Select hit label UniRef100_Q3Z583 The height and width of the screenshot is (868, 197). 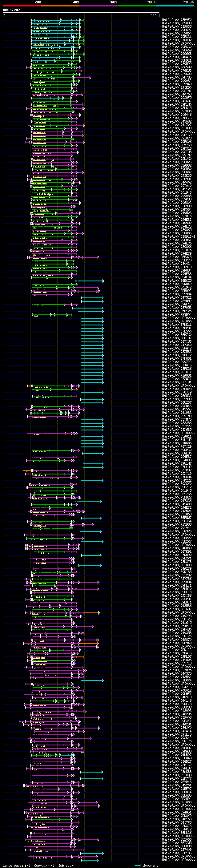coord(177,352)
